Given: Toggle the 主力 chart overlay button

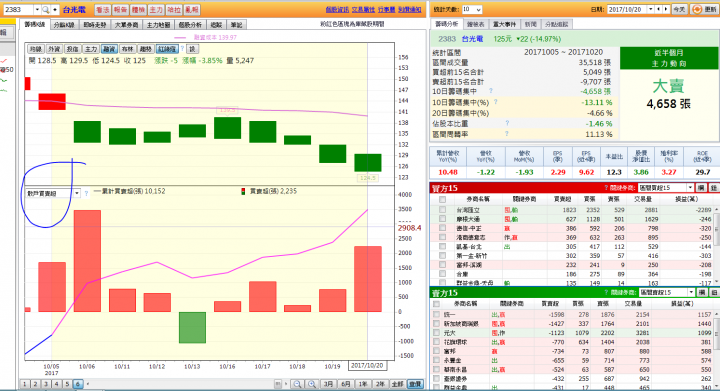Looking at the screenshot, I should (91, 49).
